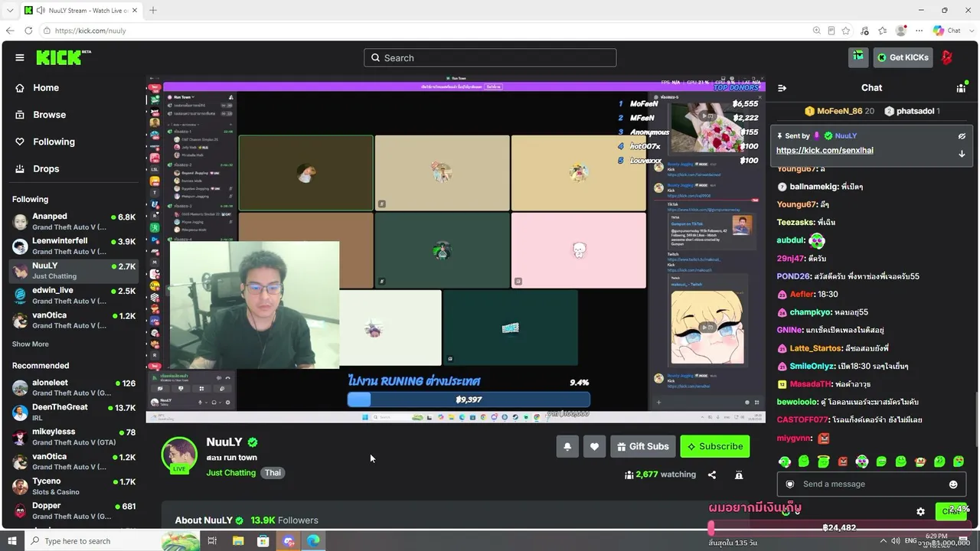Toggle stream notifications bell
980x551 pixels.
tap(567, 446)
